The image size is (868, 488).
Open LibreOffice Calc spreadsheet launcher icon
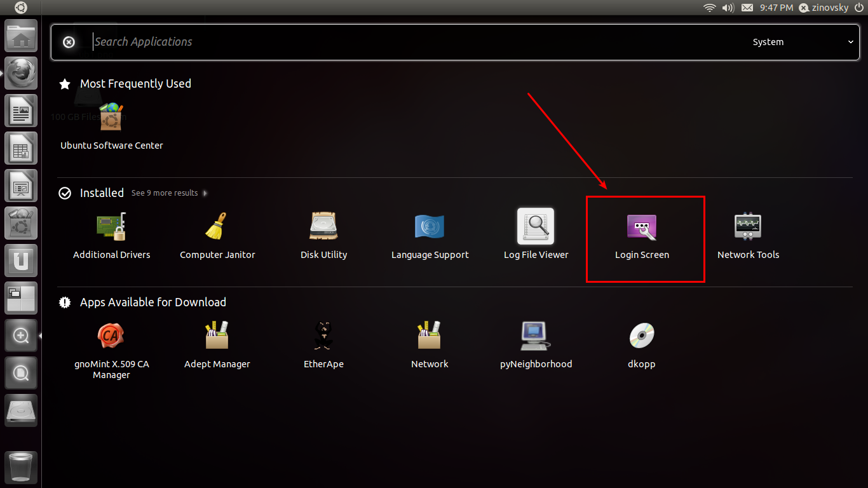click(x=21, y=148)
